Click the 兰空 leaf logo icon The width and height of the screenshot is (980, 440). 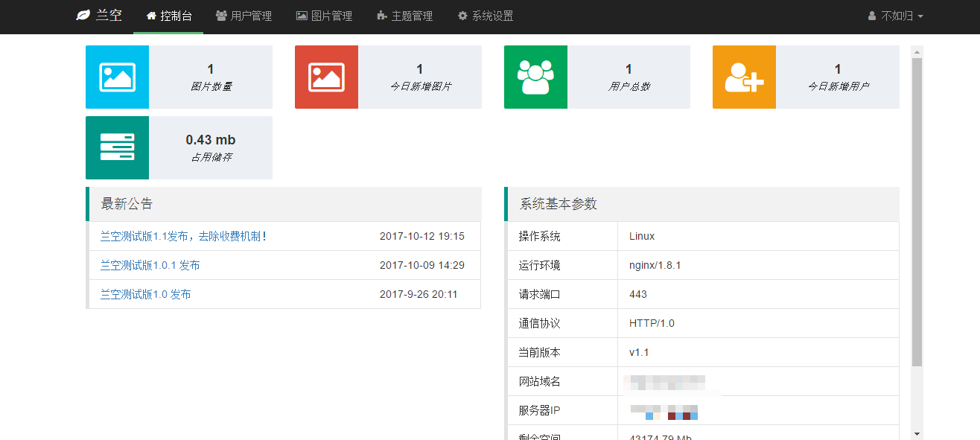click(83, 15)
